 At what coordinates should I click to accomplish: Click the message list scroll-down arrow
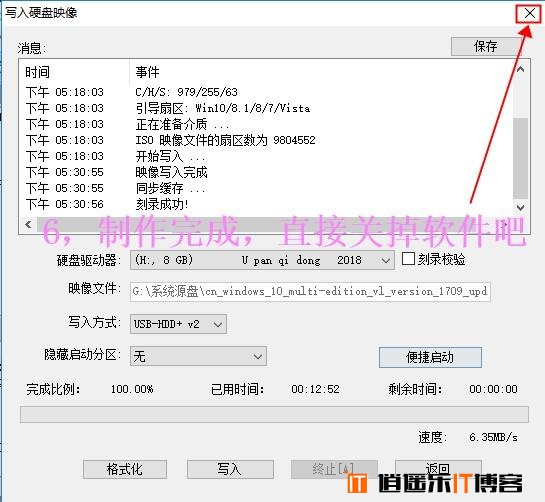(x=520, y=208)
